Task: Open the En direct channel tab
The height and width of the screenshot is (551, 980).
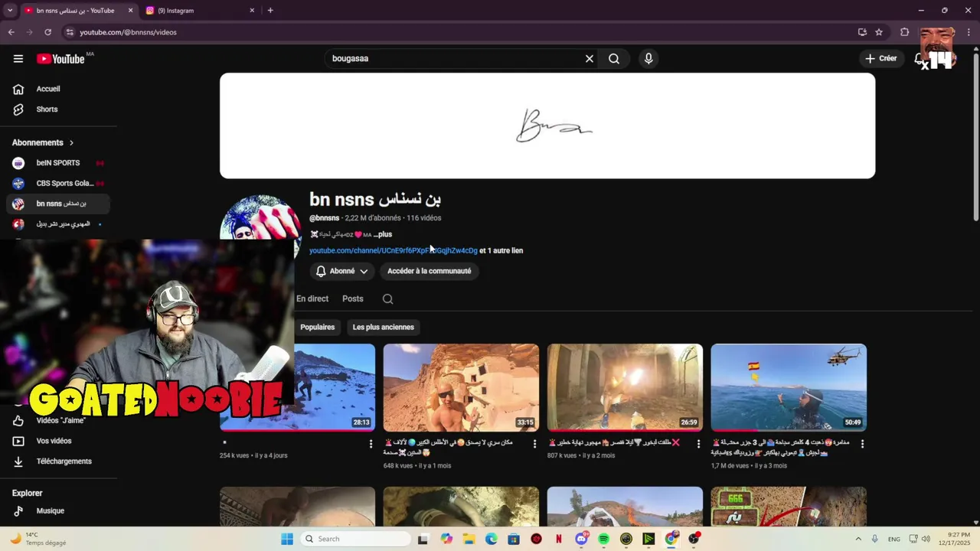Action: (312, 299)
